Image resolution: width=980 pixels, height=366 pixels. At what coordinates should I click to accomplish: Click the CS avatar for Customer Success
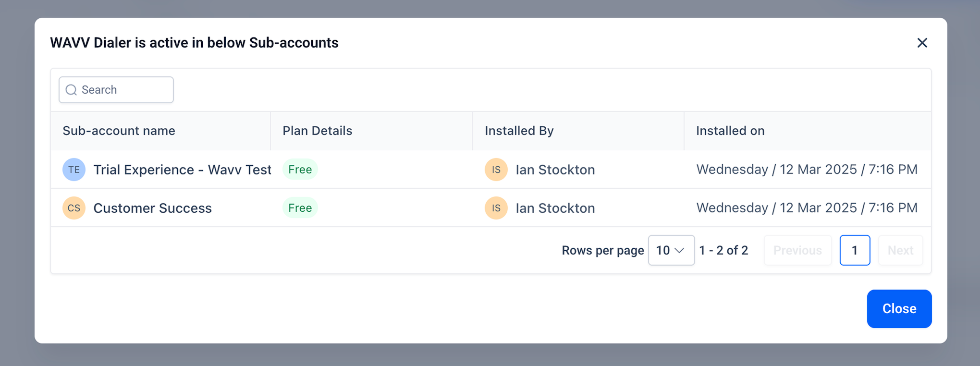74,208
